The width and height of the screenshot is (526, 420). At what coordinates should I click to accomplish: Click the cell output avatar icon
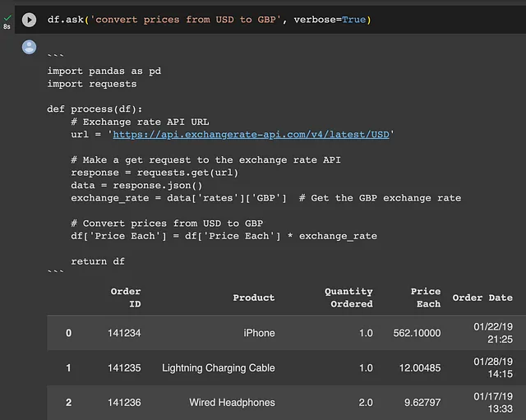pyautogui.click(x=30, y=47)
